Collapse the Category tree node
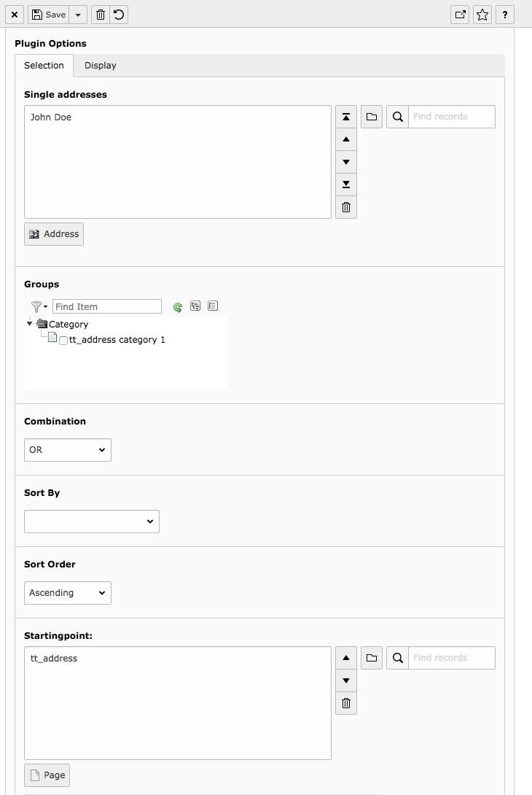532x795 pixels. [30, 324]
